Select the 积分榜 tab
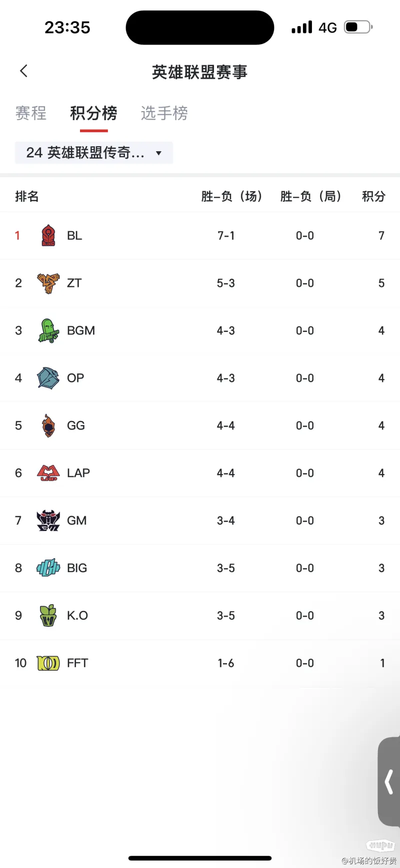 [94, 113]
